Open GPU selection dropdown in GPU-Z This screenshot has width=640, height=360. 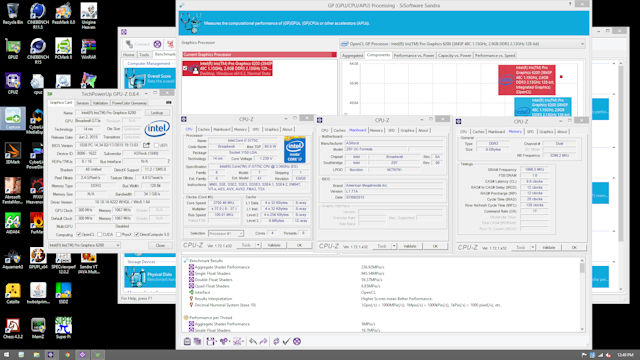(x=84, y=245)
